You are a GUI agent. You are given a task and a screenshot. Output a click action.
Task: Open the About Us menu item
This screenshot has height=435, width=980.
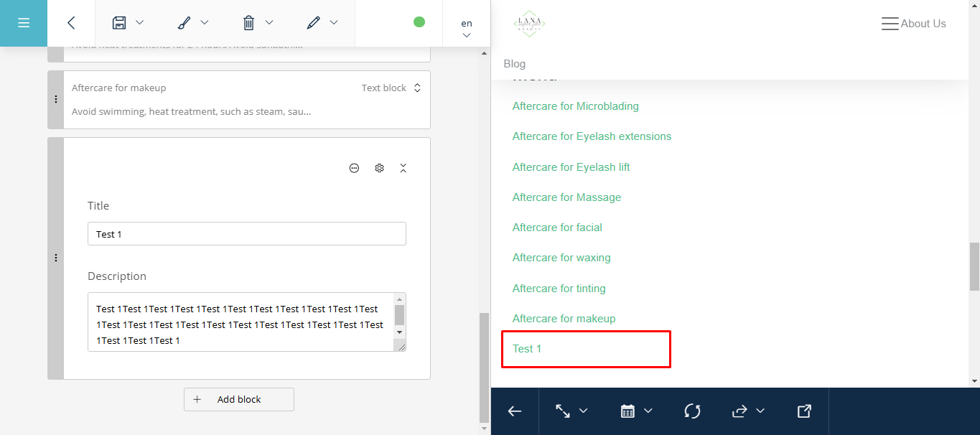coord(923,24)
